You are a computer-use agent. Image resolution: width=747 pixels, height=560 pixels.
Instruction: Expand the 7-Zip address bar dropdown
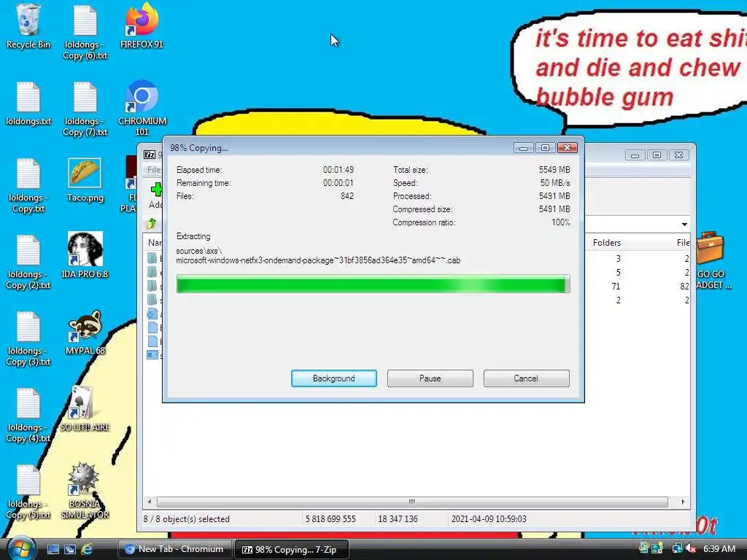[684, 224]
